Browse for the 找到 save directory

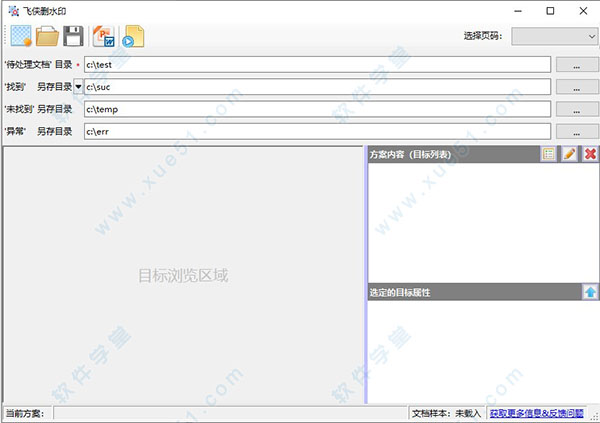click(577, 87)
